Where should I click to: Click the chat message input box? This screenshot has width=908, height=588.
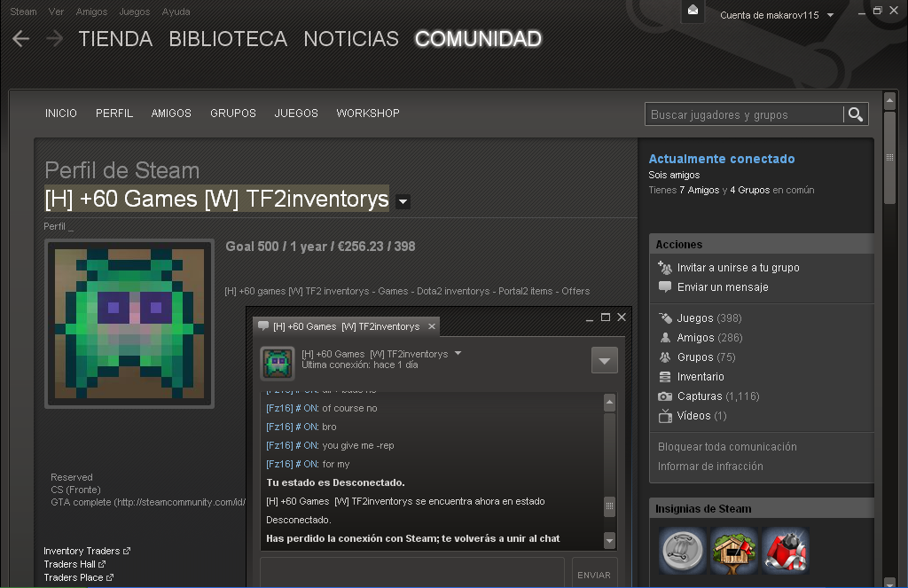411,573
